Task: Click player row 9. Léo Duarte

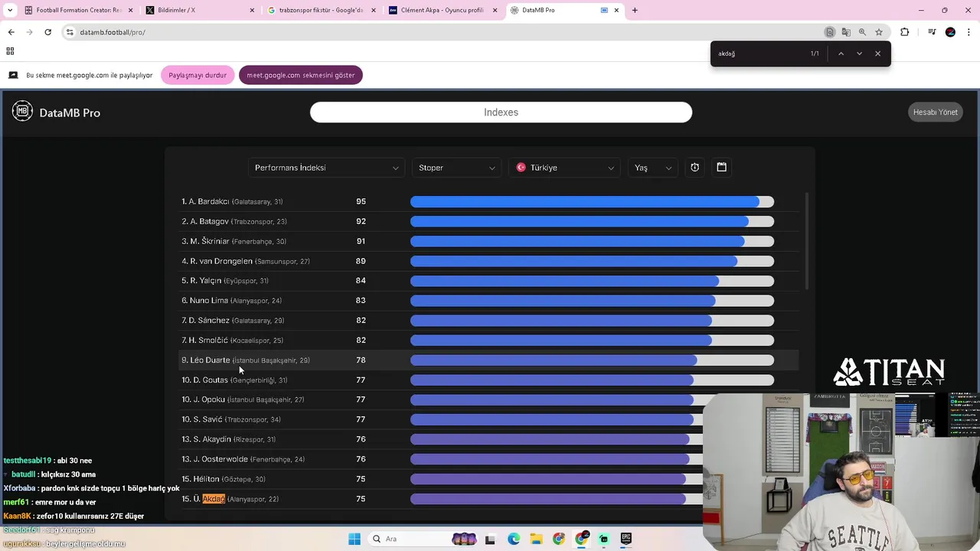Action: click(490, 360)
